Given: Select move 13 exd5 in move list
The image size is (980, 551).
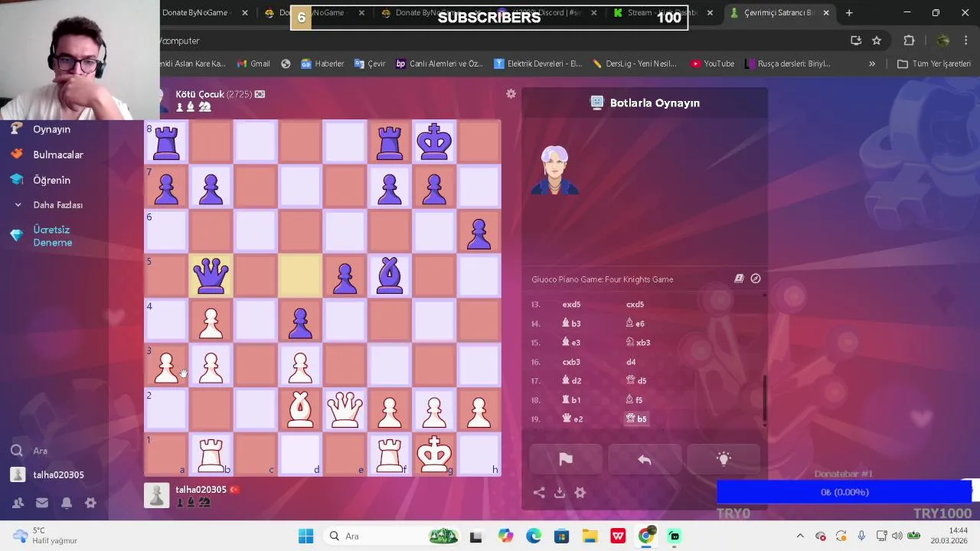Looking at the screenshot, I should (571, 305).
